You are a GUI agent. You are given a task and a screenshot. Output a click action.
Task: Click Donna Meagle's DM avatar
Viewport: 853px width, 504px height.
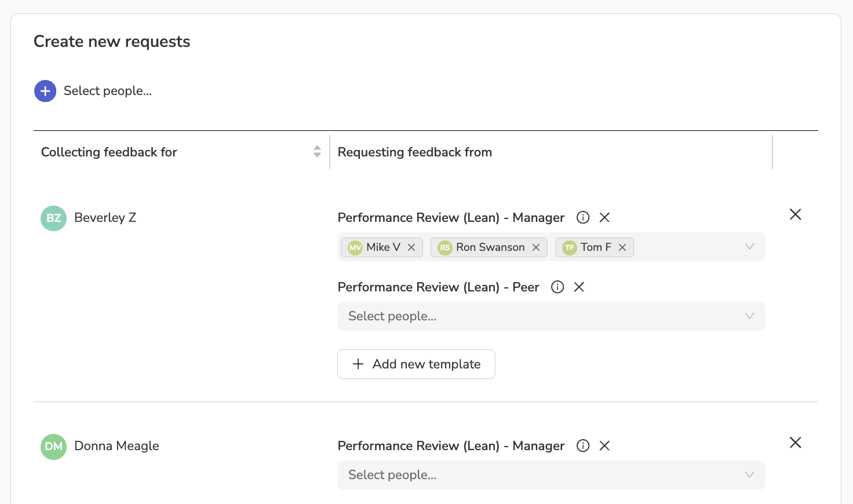[x=53, y=446]
